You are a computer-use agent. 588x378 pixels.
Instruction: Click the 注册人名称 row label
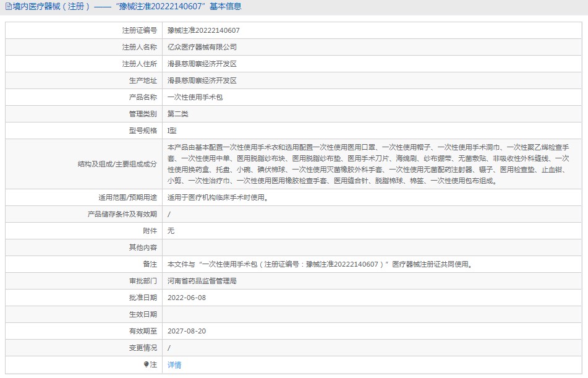click(x=140, y=47)
